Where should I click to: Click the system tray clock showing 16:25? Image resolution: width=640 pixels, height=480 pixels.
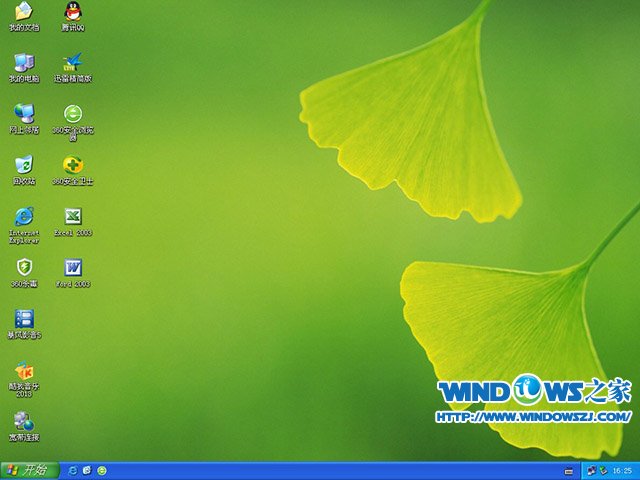click(x=621, y=470)
